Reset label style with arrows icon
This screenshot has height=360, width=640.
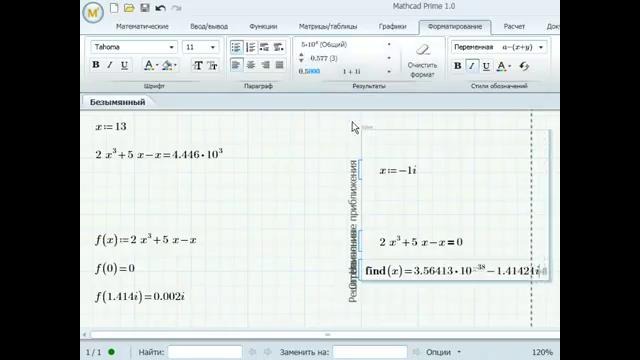(x=524, y=66)
